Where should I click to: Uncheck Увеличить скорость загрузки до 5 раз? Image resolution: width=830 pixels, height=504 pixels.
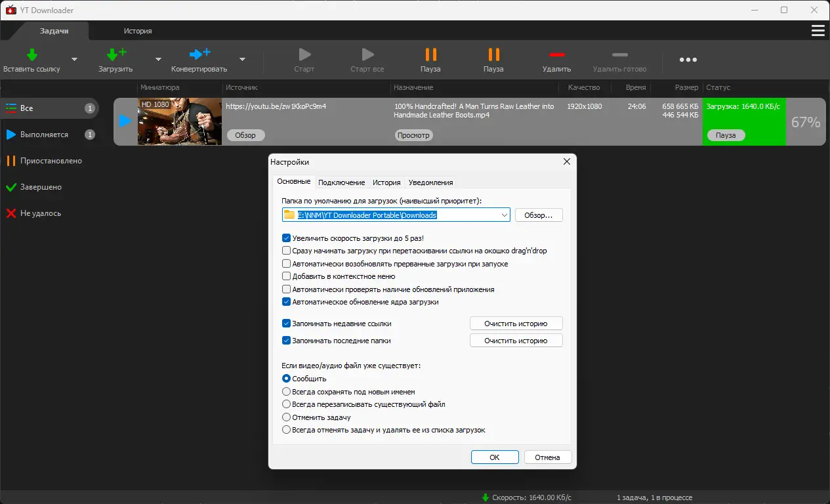point(287,238)
